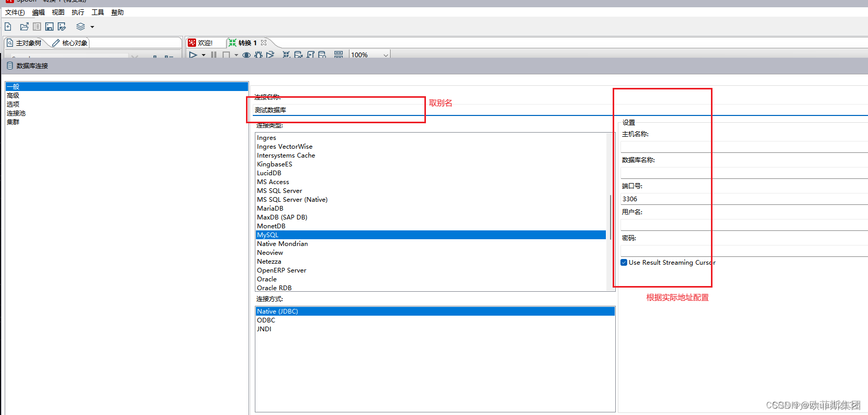The height and width of the screenshot is (415, 868).
Task: Click the perspectives layers icon
Action: tap(81, 27)
